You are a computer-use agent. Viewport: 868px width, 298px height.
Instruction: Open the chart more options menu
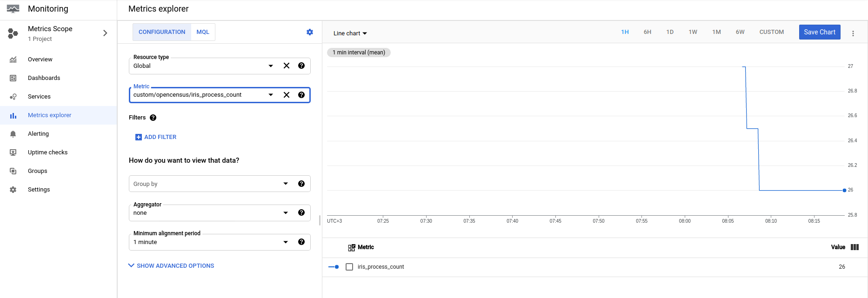point(853,33)
